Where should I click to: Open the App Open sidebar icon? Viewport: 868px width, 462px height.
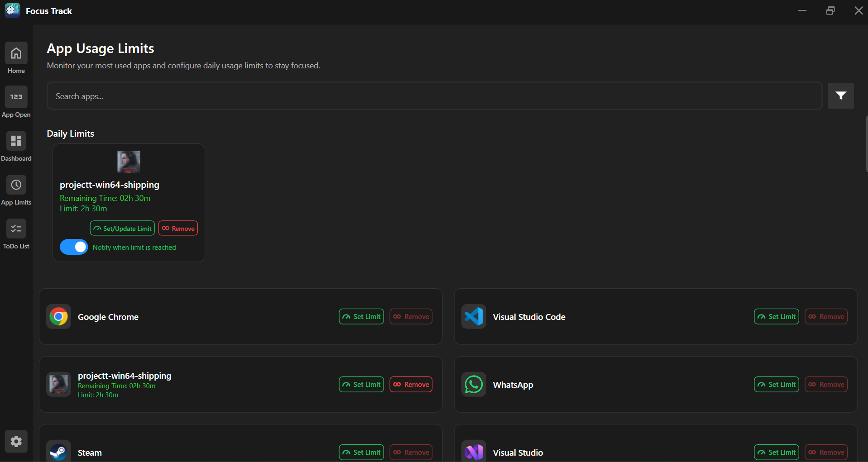coord(16,97)
